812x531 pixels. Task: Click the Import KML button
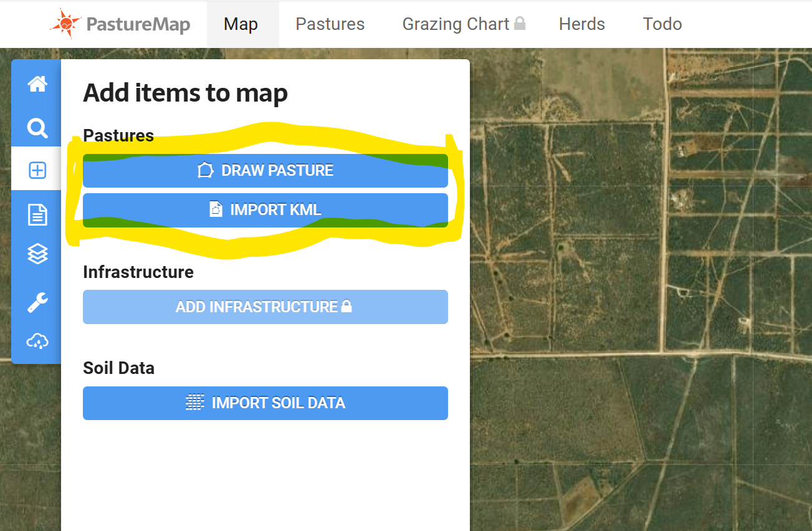click(265, 210)
